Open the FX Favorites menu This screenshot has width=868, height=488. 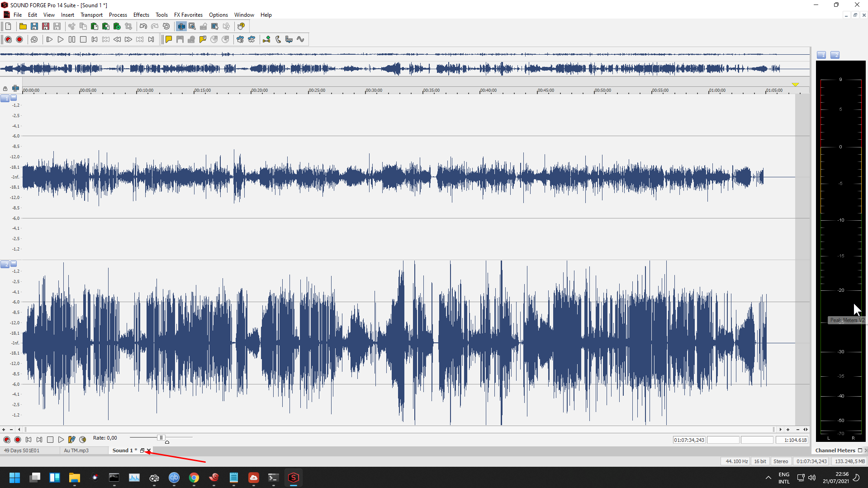click(188, 15)
